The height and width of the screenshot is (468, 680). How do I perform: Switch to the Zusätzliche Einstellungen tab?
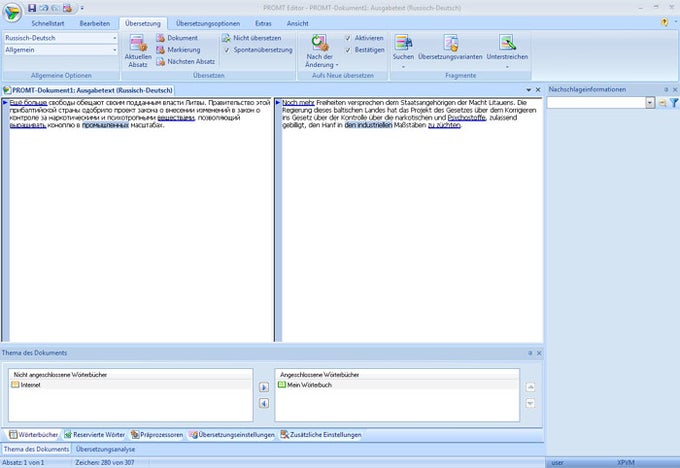click(x=321, y=435)
